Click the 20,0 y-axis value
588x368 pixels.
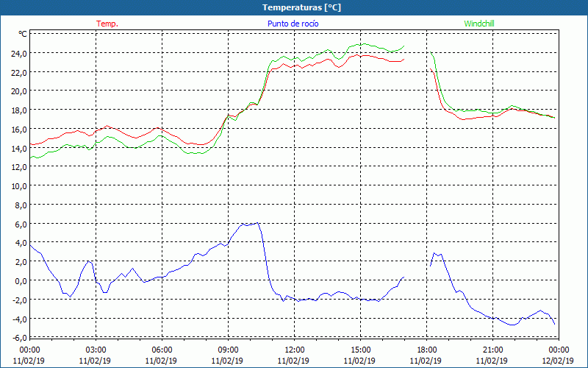pyautogui.click(x=19, y=91)
